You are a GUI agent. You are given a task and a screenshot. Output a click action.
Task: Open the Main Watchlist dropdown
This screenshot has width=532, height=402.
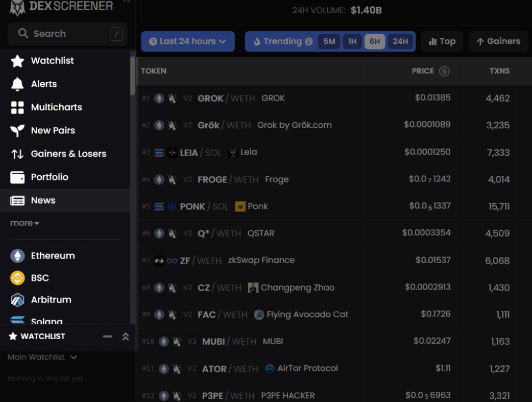pos(42,357)
